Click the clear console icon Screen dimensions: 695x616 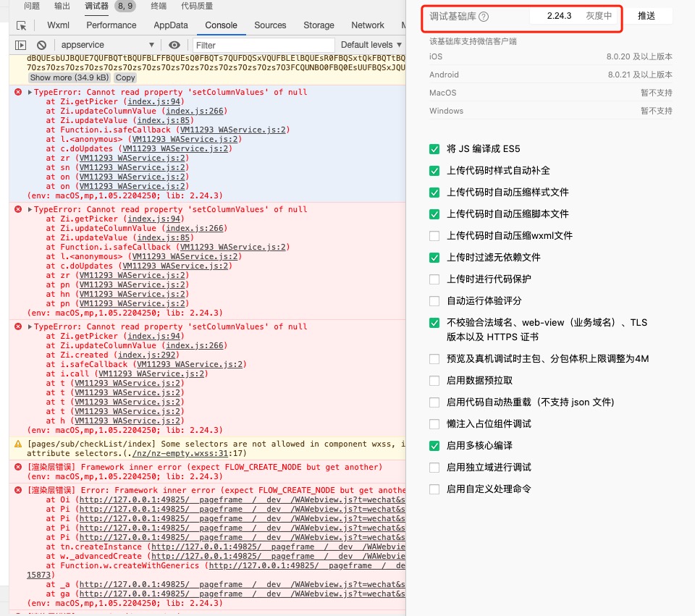click(41, 44)
